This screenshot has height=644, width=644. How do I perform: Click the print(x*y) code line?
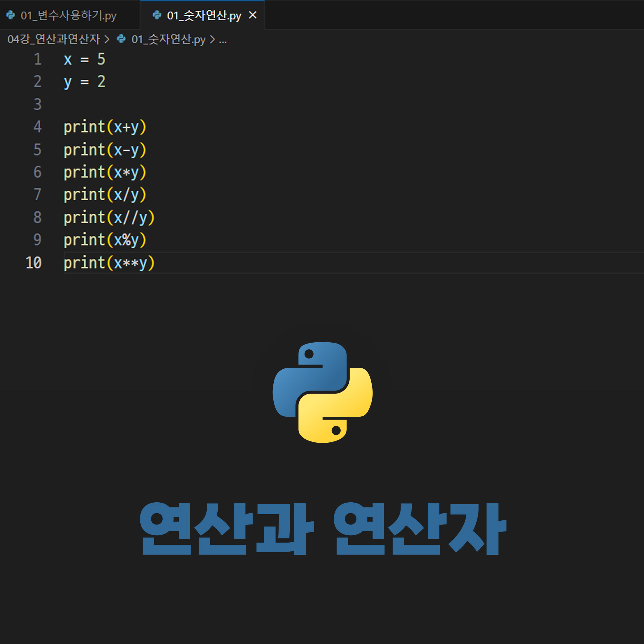(105, 172)
